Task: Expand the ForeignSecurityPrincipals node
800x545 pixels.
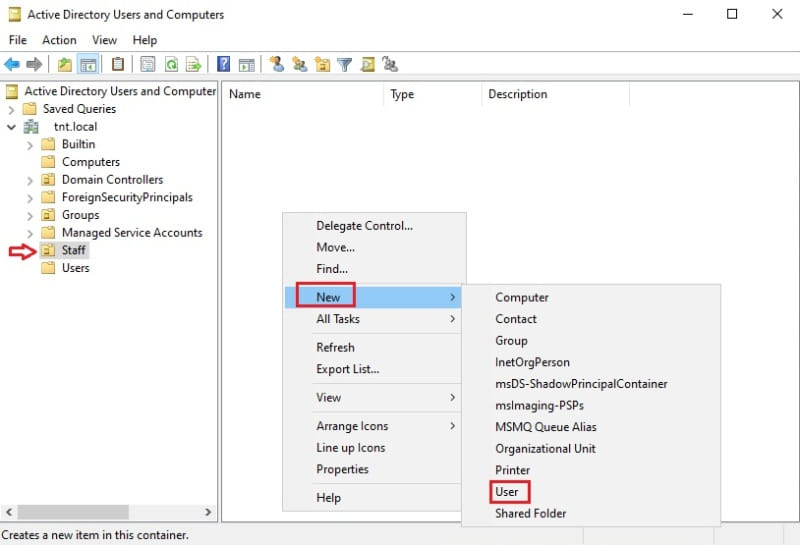Action: (30, 198)
